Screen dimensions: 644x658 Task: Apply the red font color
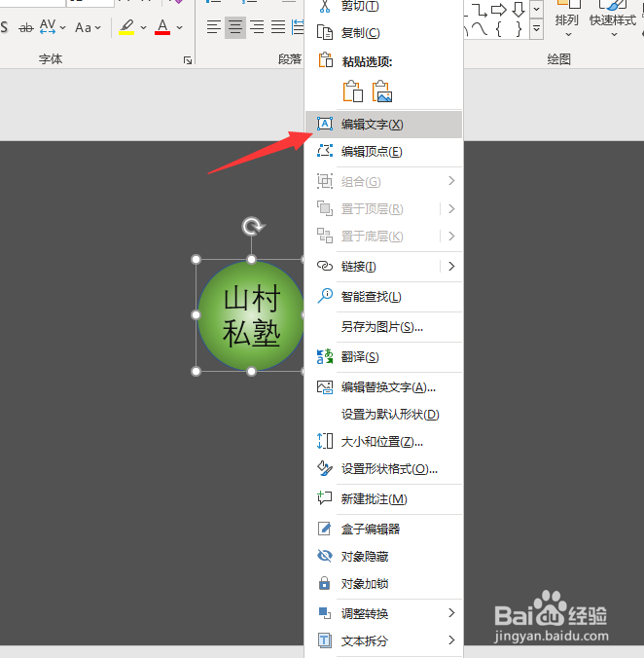point(162,27)
